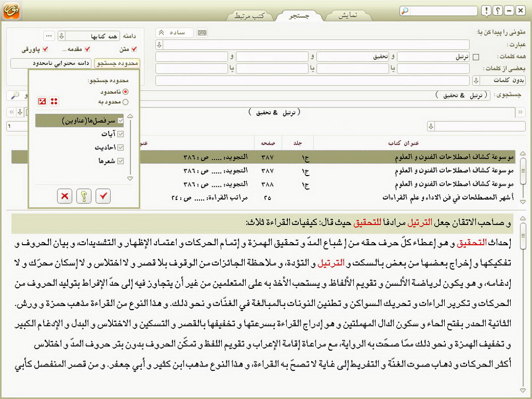The height and width of the screenshot is (399, 532).
Task: Click the text pane scroll down arrow
Action: (523, 390)
